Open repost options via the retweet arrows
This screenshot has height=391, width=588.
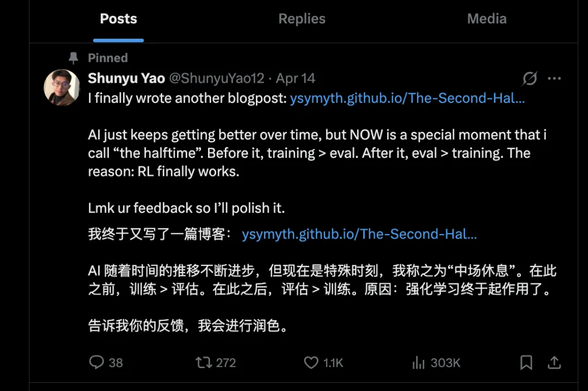tap(204, 363)
